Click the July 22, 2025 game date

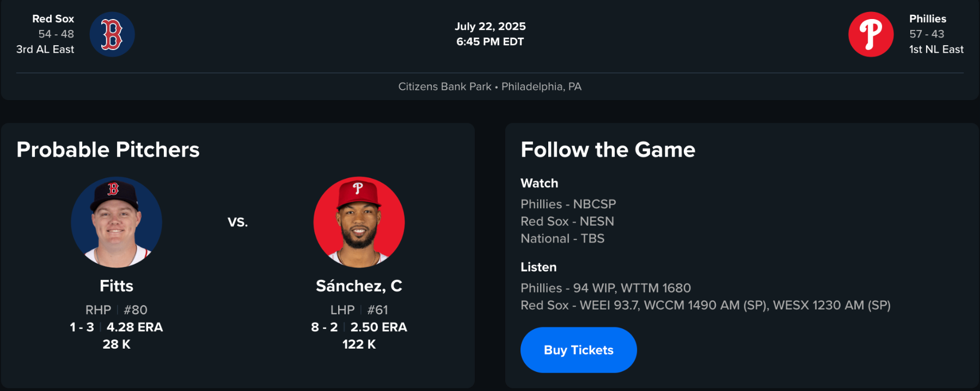490,26
